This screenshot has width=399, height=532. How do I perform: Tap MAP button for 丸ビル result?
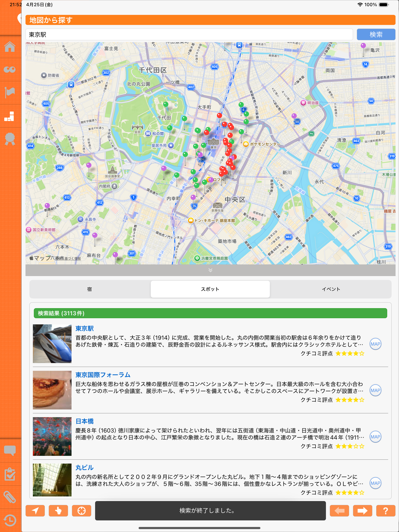click(x=375, y=483)
